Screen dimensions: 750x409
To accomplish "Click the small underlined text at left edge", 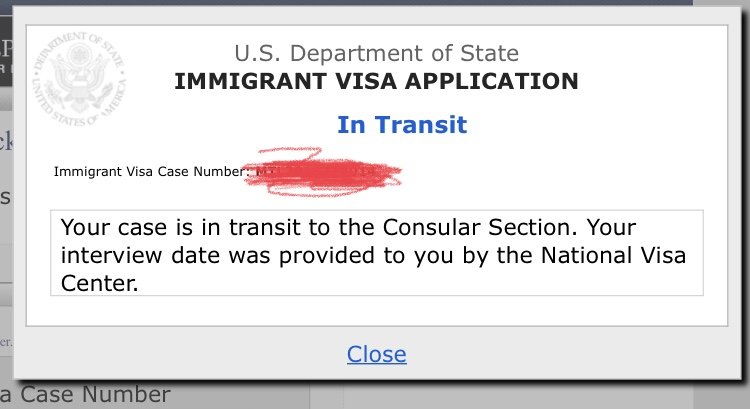I will point(6,339).
